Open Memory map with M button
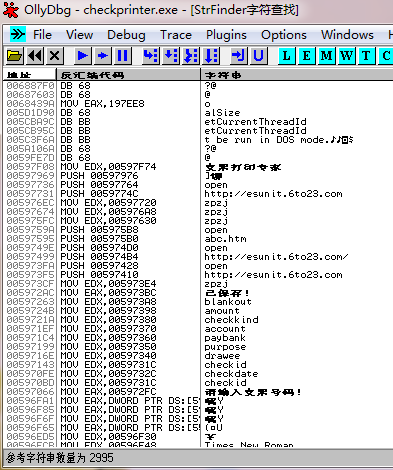This screenshot has width=393, height=470. point(326,56)
